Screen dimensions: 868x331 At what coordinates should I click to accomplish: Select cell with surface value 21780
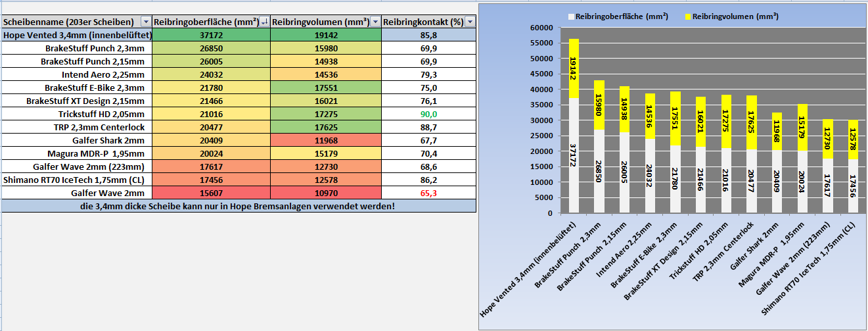(211, 88)
